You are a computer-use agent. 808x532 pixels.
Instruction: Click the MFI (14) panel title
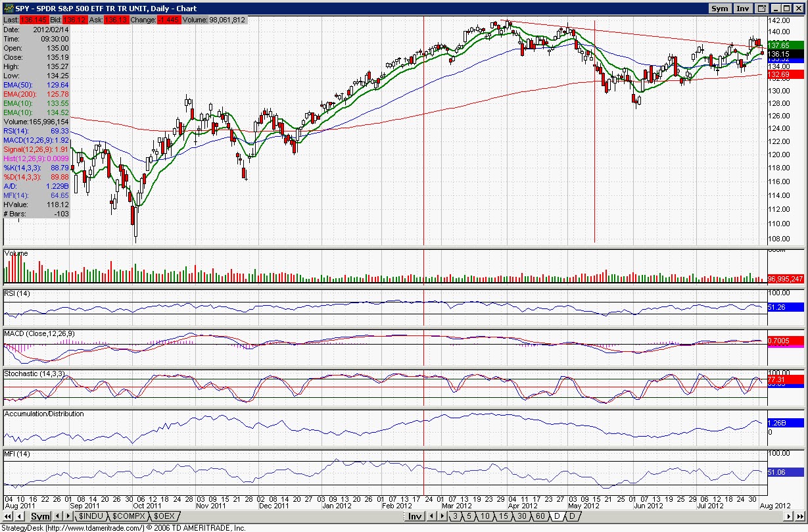pos(17,454)
